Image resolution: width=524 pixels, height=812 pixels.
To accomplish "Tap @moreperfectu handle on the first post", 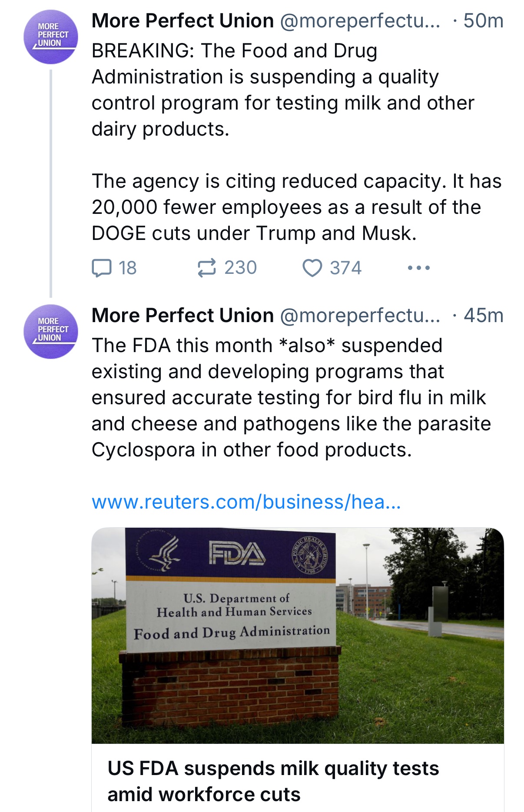I will (360, 21).
